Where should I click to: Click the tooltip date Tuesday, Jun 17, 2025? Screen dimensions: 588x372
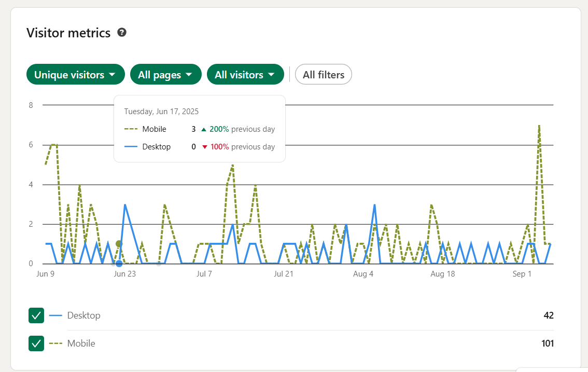click(x=161, y=112)
